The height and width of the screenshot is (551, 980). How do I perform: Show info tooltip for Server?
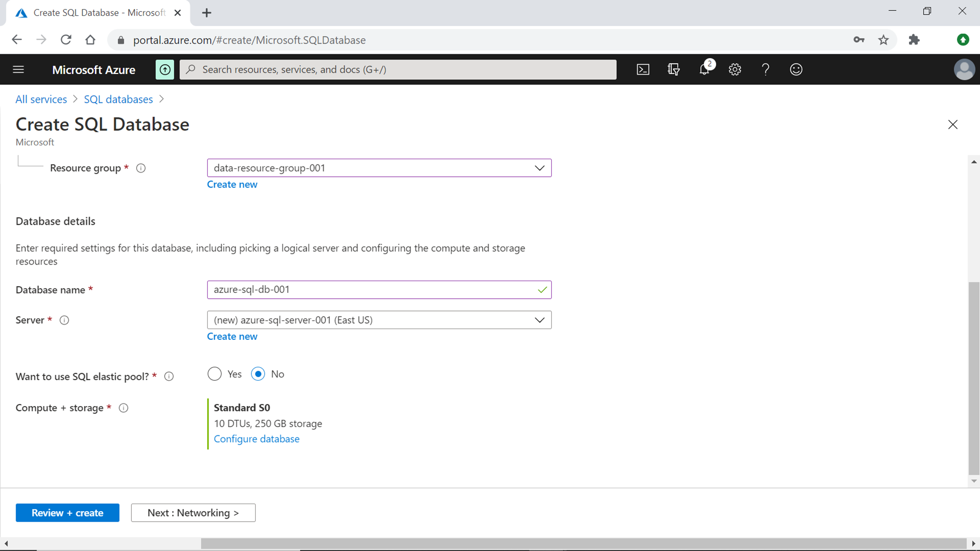(64, 320)
